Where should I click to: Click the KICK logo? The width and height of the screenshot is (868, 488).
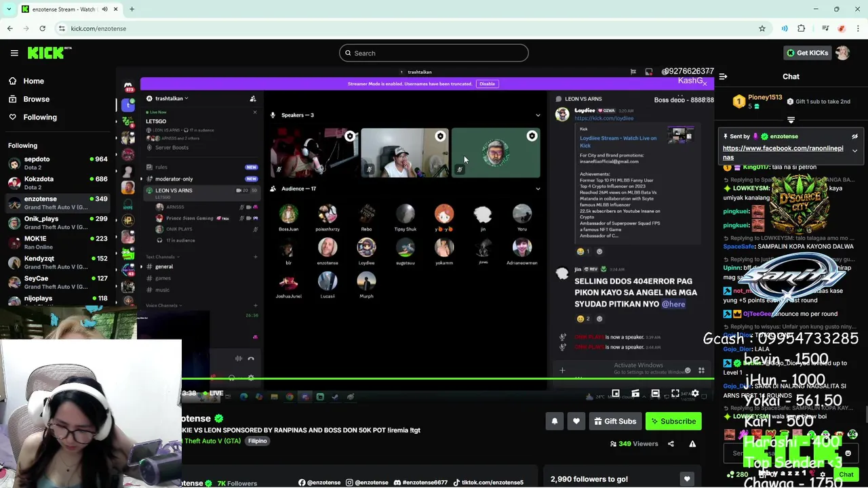coord(50,53)
